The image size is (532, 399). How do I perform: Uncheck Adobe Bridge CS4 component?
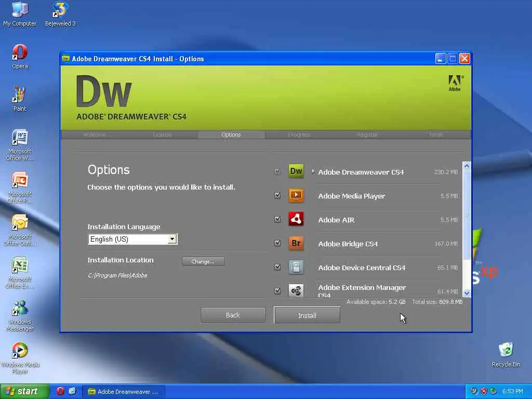tap(277, 243)
